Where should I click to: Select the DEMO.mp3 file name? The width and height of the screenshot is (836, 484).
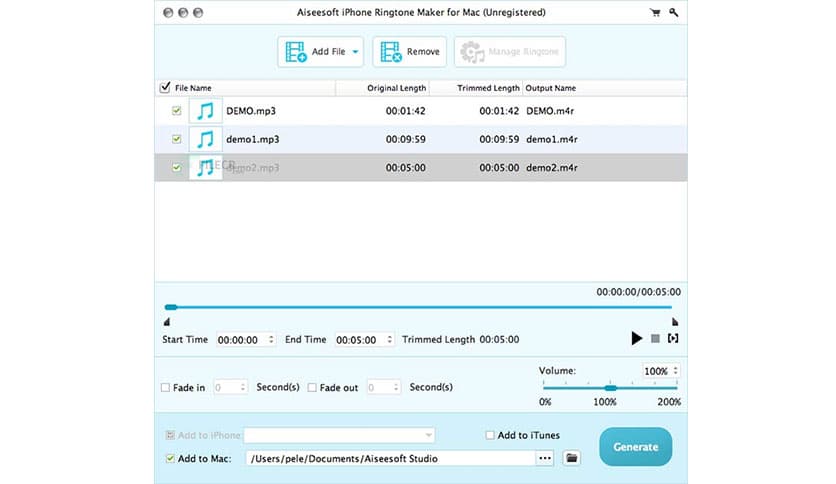(251, 111)
